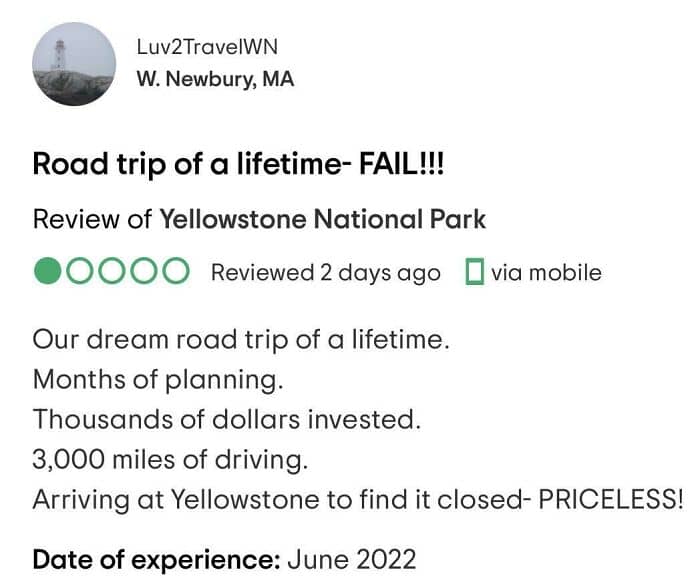The width and height of the screenshot is (700, 578).
Task: Click the green mobile phone icon
Action: coord(475,272)
